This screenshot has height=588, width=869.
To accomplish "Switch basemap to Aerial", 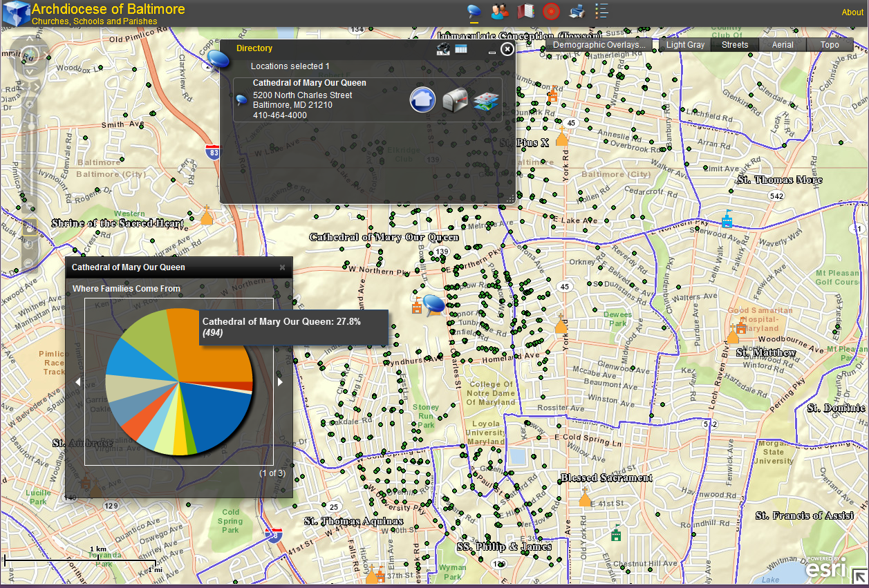I will coord(783,45).
